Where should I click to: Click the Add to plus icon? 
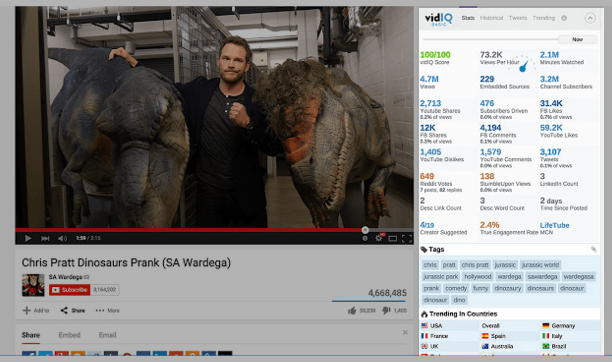(x=27, y=310)
